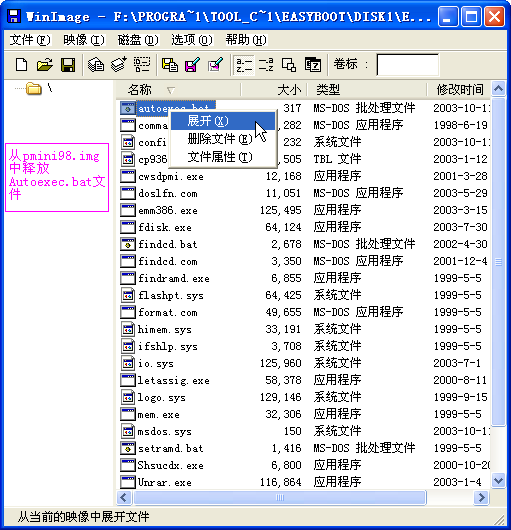This screenshot has width=511, height=530.
Task: Click the flashpt.sys file icon
Action: [x=127, y=295]
